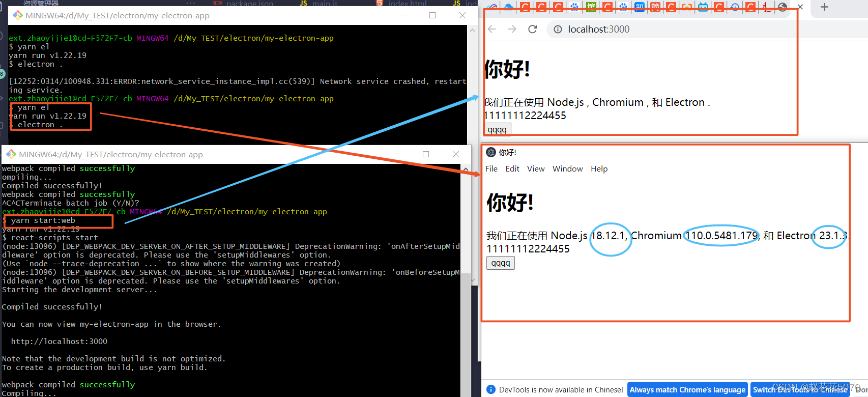868x397 pixels.
Task: Click 'Starting the development server...' line
Action: [x=79, y=290]
